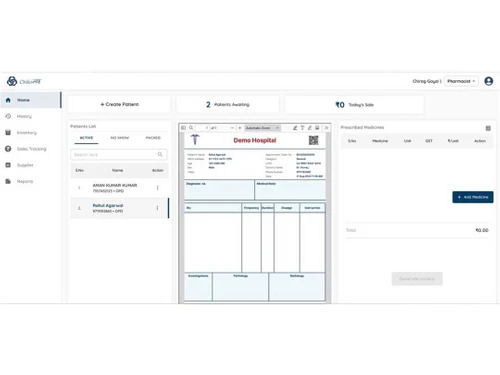
Task: Switch to the PACKED tab
Action: pyautogui.click(x=153, y=138)
